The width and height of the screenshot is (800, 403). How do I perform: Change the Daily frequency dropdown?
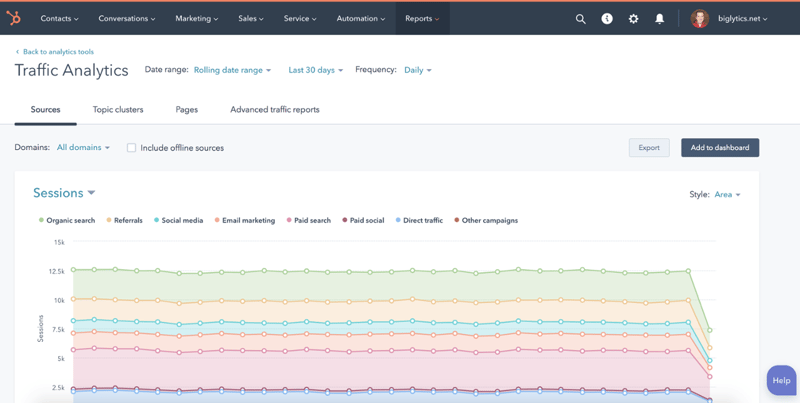(x=418, y=70)
